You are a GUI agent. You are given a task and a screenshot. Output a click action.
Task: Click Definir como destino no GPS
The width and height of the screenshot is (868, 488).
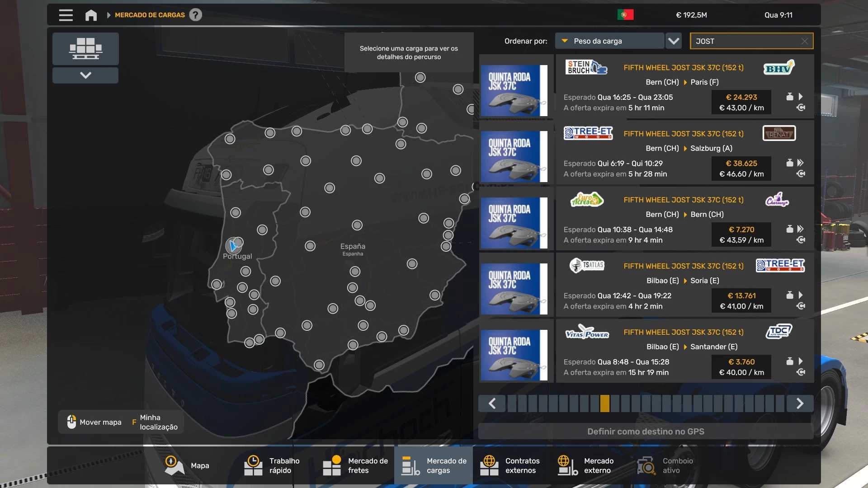click(x=646, y=432)
